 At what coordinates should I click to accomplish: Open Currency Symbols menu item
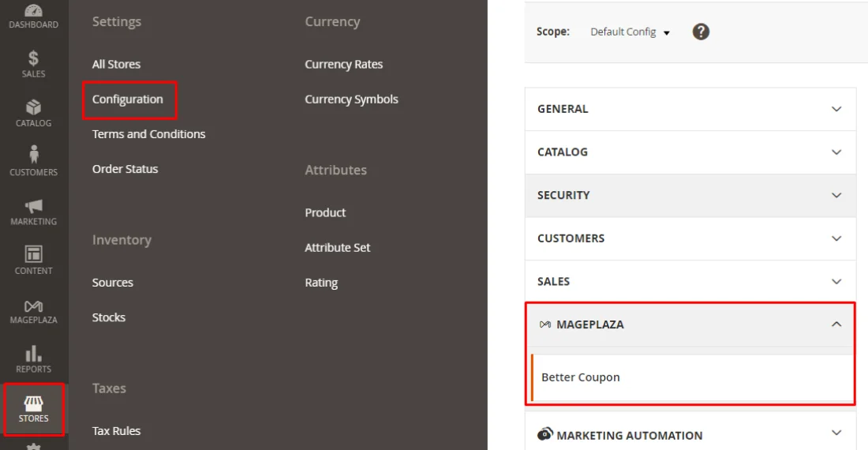351,99
